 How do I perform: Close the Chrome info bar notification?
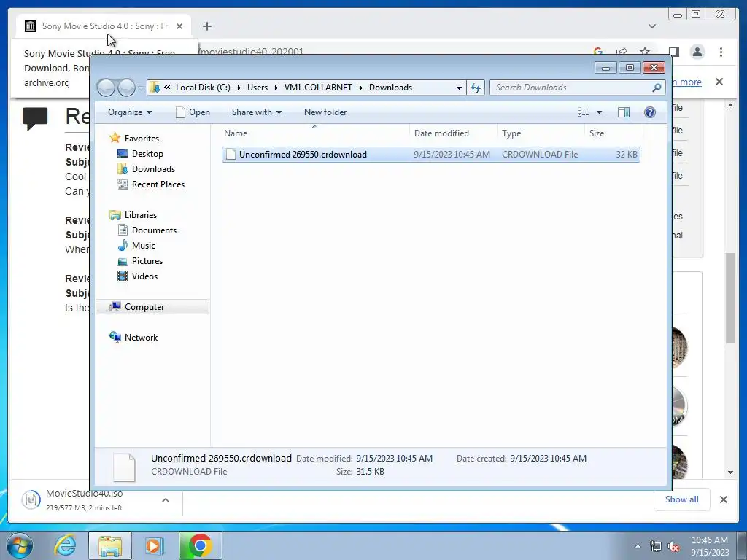(x=719, y=82)
